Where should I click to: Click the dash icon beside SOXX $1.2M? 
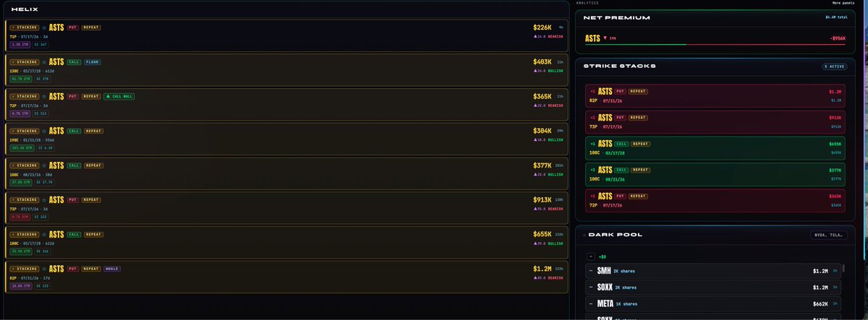[x=590, y=287]
